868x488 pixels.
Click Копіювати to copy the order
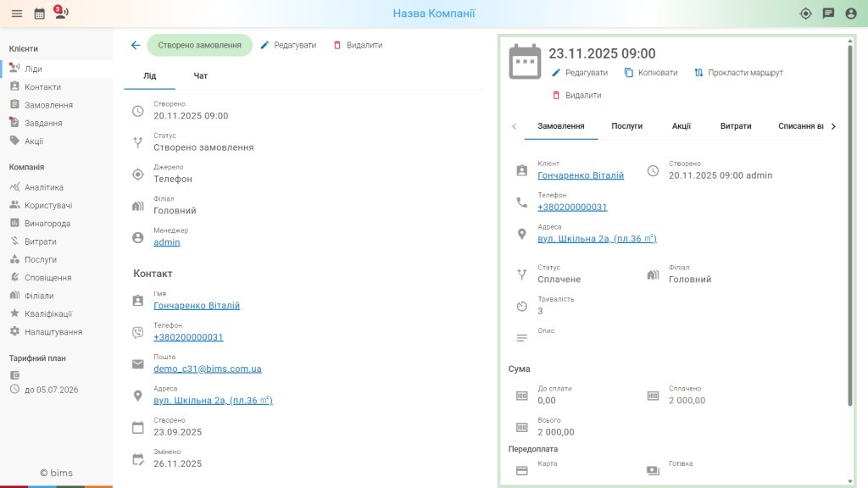pos(651,73)
